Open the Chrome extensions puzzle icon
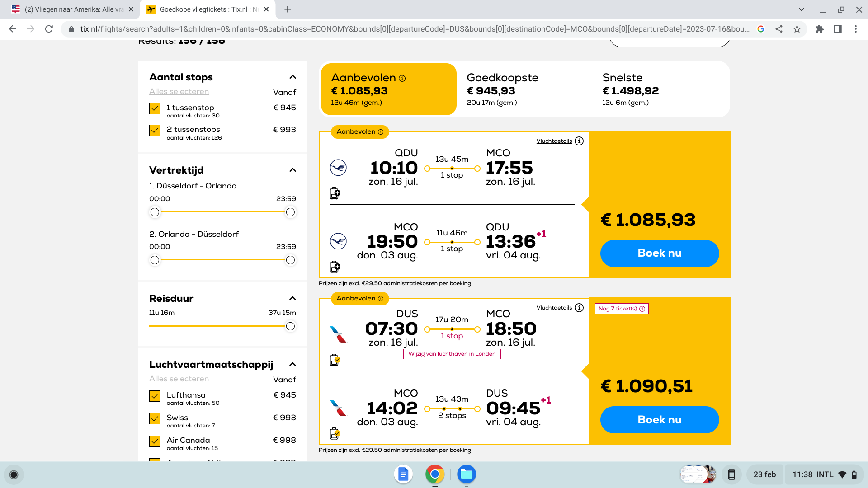The height and width of the screenshot is (488, 868). click(819, 29)
